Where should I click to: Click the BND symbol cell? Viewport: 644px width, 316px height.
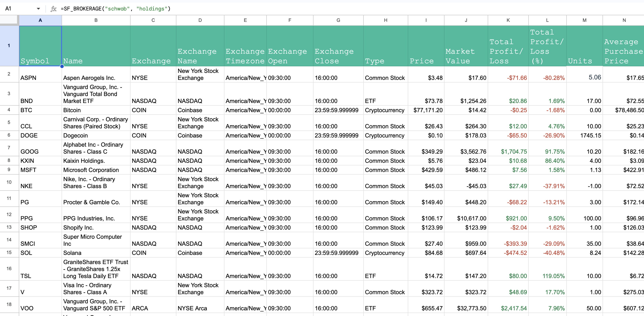(x=40, y=94)
